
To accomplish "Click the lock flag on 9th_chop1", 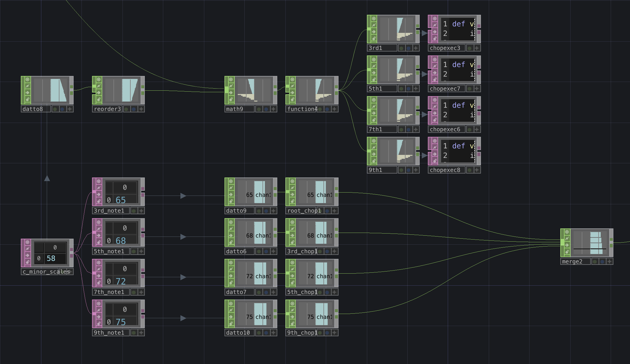I will click(x=292, y=323).
